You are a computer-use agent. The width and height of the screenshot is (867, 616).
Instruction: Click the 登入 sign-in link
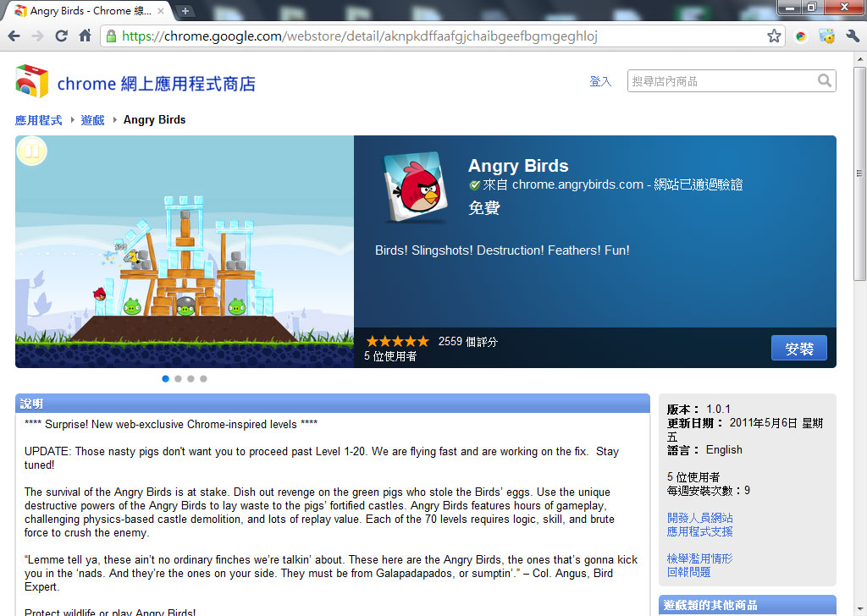coord(600,81)
